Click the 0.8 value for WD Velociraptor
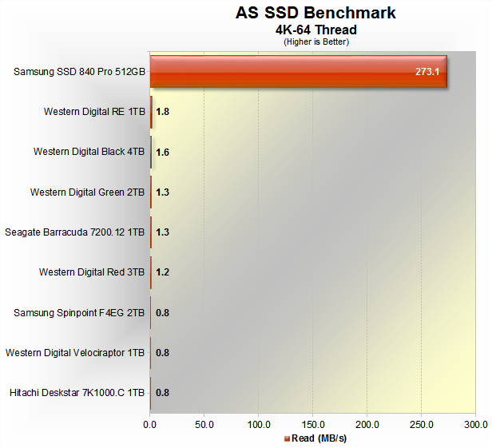The image size is (492, 448). coord(163,353)
